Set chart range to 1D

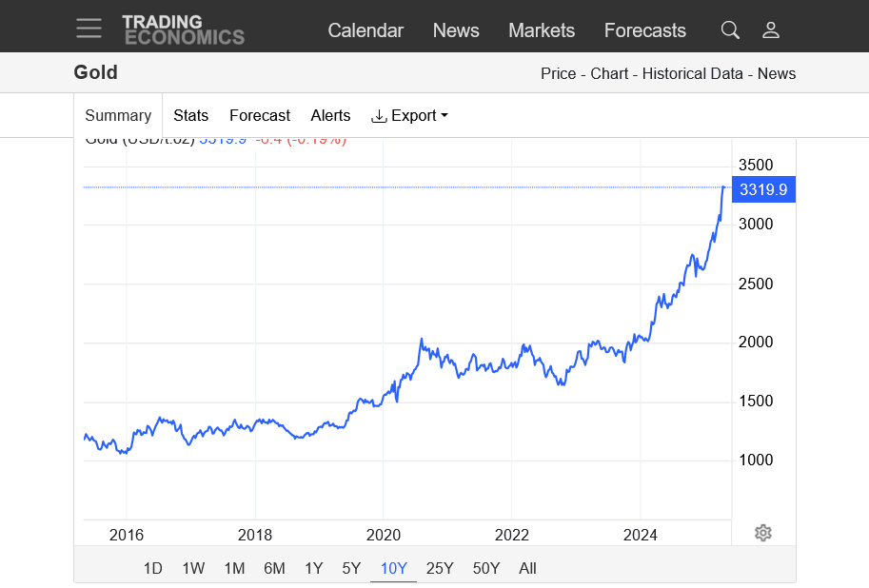(152, 568)
